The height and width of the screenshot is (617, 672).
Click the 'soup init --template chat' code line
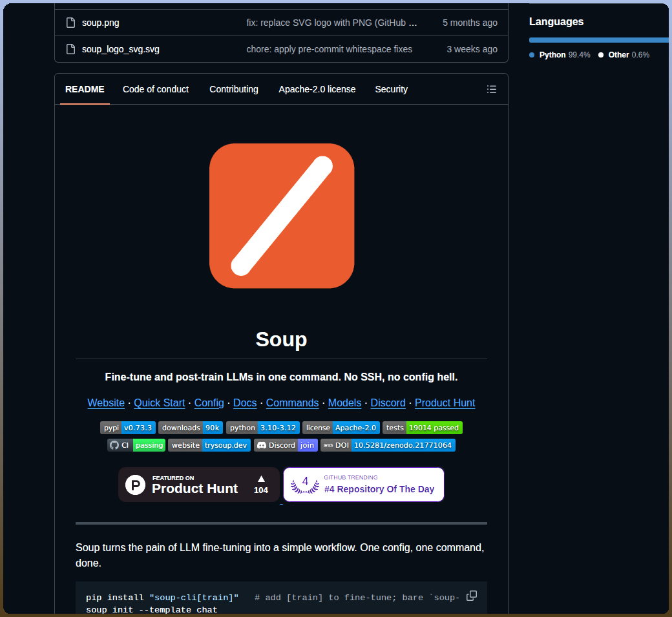click(x=152, y=610)
